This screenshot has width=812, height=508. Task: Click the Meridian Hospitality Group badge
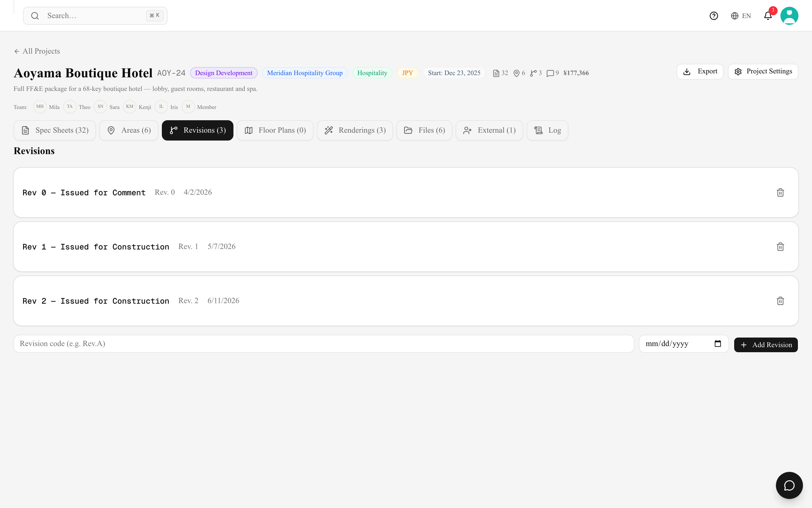pyautogui.click(x=305, y=73)
